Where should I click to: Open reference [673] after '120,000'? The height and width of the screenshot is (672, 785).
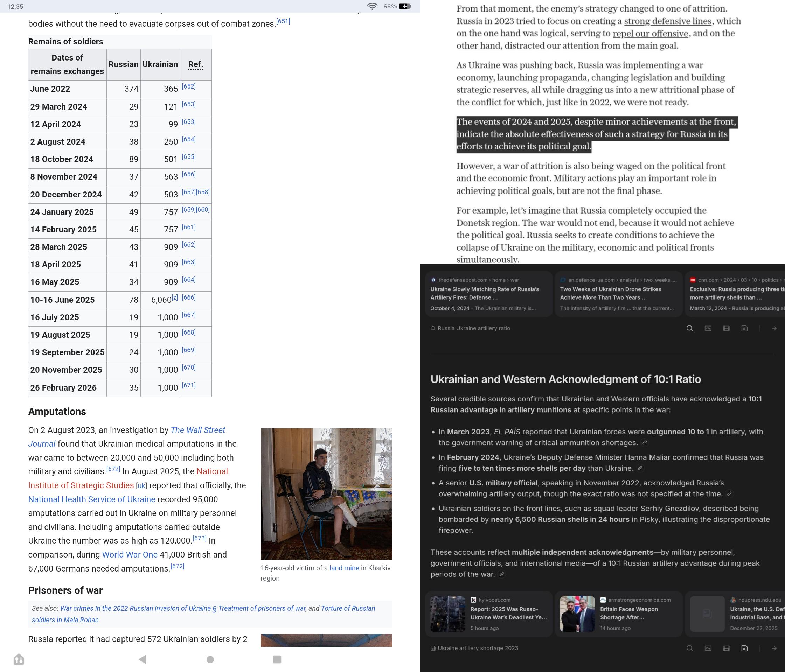pos(199,538)
